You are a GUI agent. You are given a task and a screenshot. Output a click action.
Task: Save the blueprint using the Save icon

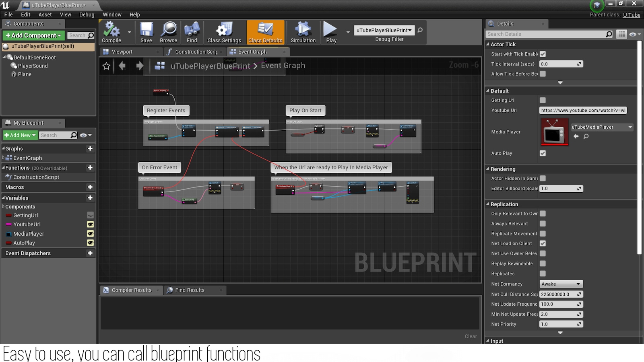(x=146, y=30)
